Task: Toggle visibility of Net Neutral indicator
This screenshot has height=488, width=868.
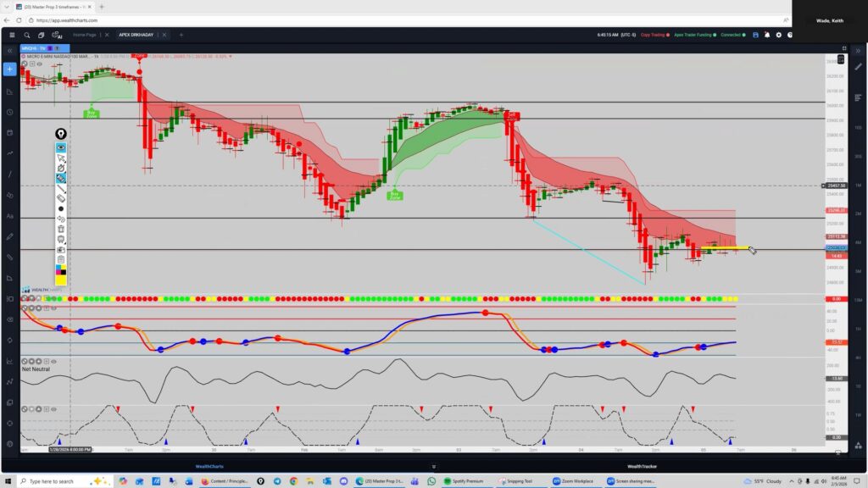Action: tap(53, 362)
